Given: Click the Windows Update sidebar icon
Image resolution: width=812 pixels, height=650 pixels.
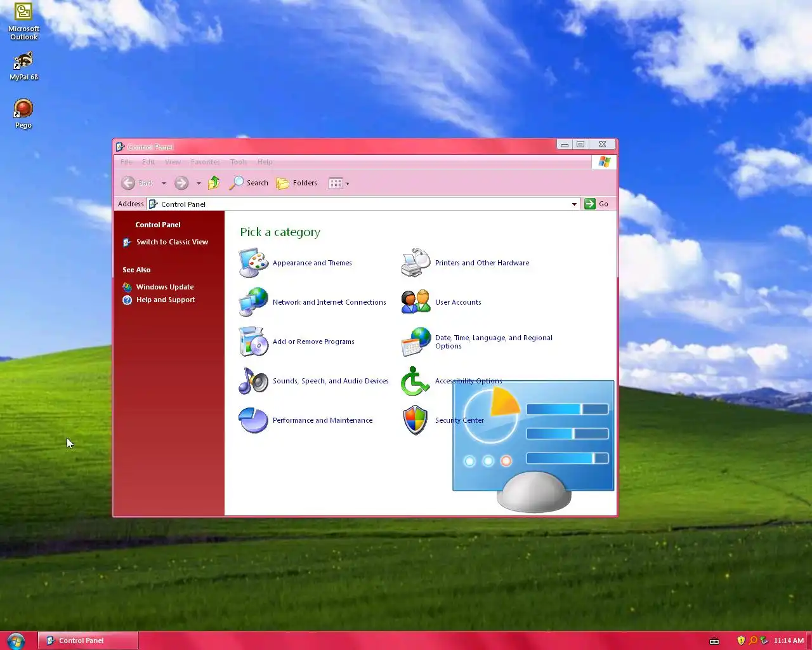Looking at the screenshot, I should click(127, 287).
